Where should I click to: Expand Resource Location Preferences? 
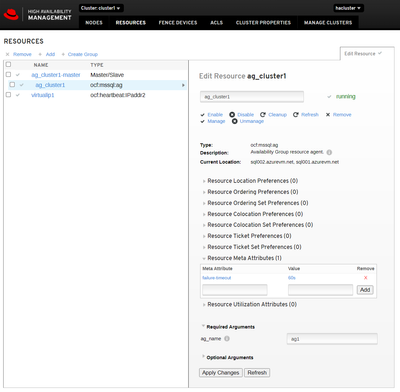[x=250, y=181]
